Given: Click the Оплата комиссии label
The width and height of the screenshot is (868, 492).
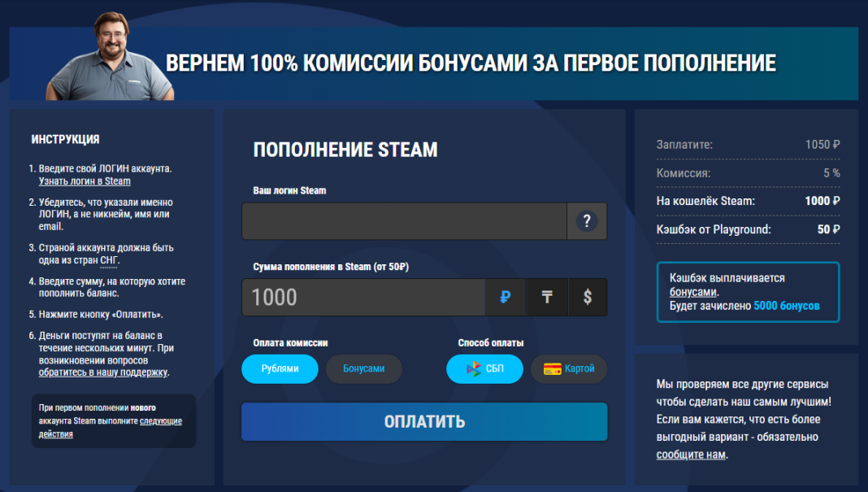Looking at the screenshot, I should (291, 343).
